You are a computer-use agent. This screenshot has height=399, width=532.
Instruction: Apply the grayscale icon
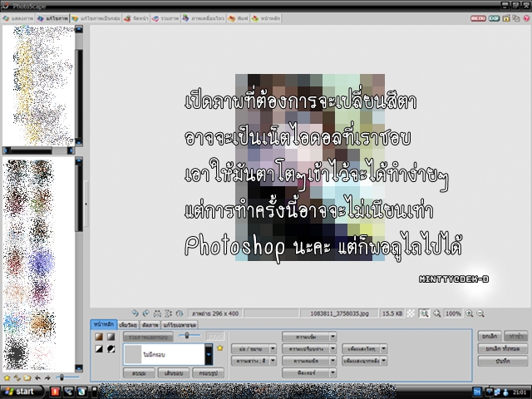coord(111,337)
